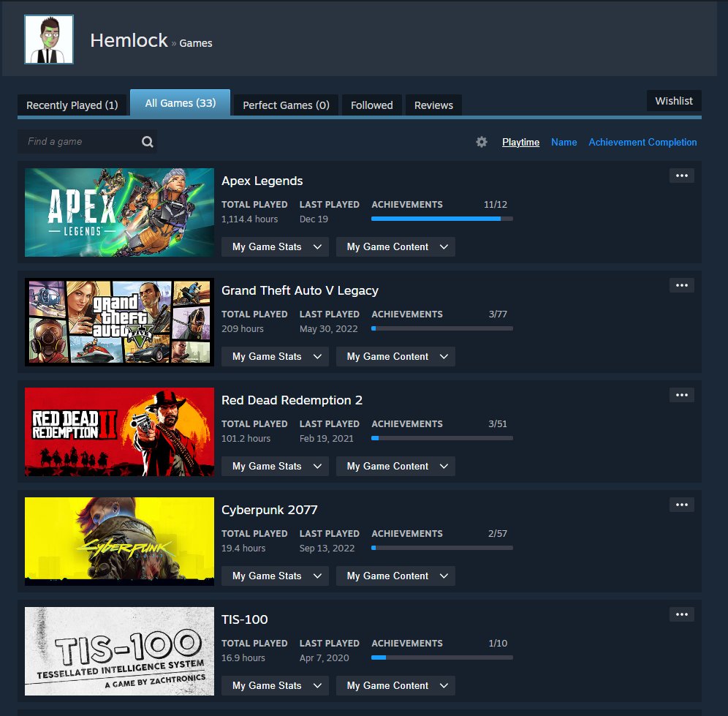Open the Red Dead Redemption II cover image
This screenshot has width=728, height=716.
click(x=119, y=432)
